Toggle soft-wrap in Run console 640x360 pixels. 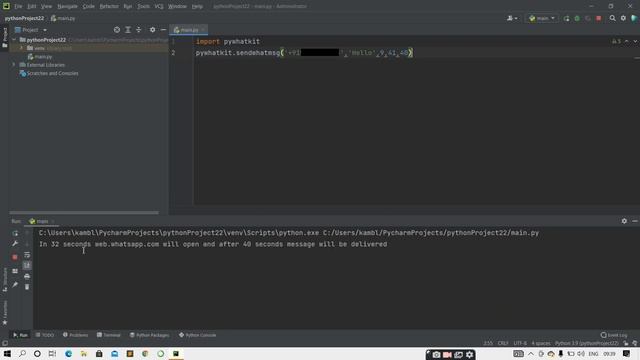click(x=27, y=255)
